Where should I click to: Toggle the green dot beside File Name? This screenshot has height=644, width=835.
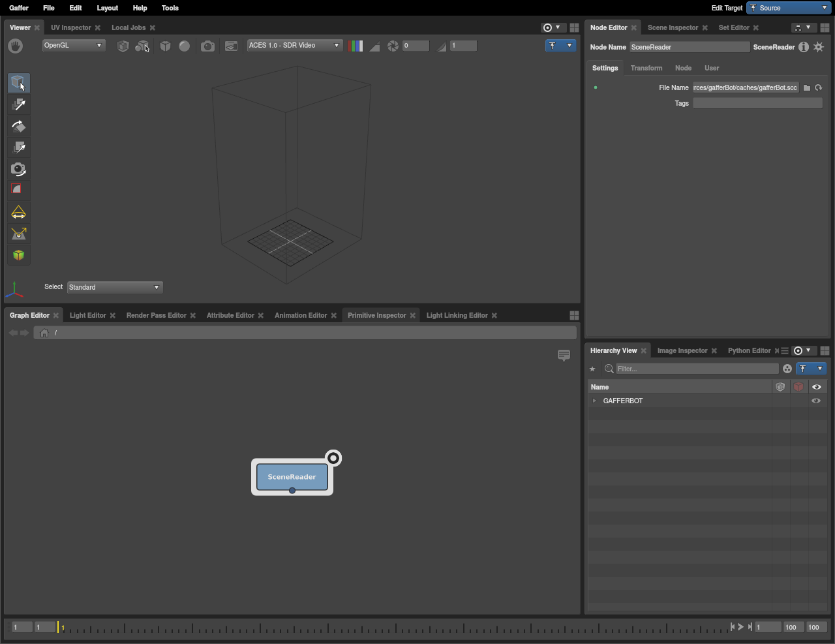click(596, 87)
